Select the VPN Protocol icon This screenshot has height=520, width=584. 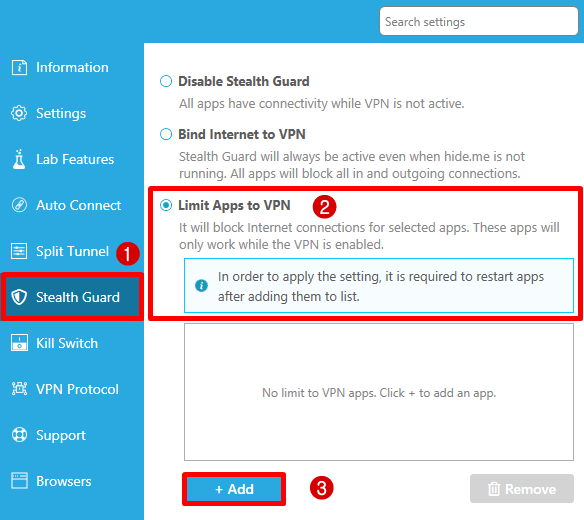click(19, 389)
